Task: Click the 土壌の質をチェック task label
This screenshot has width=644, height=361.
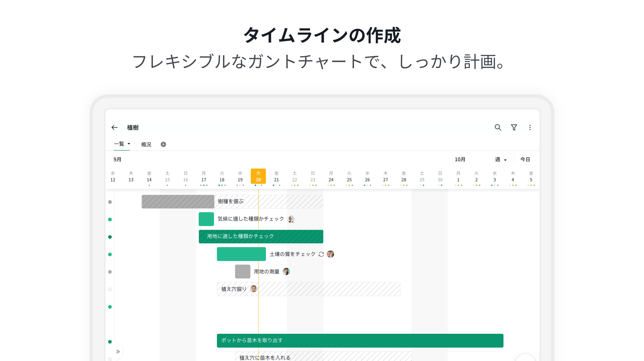Action: (293, 254)
